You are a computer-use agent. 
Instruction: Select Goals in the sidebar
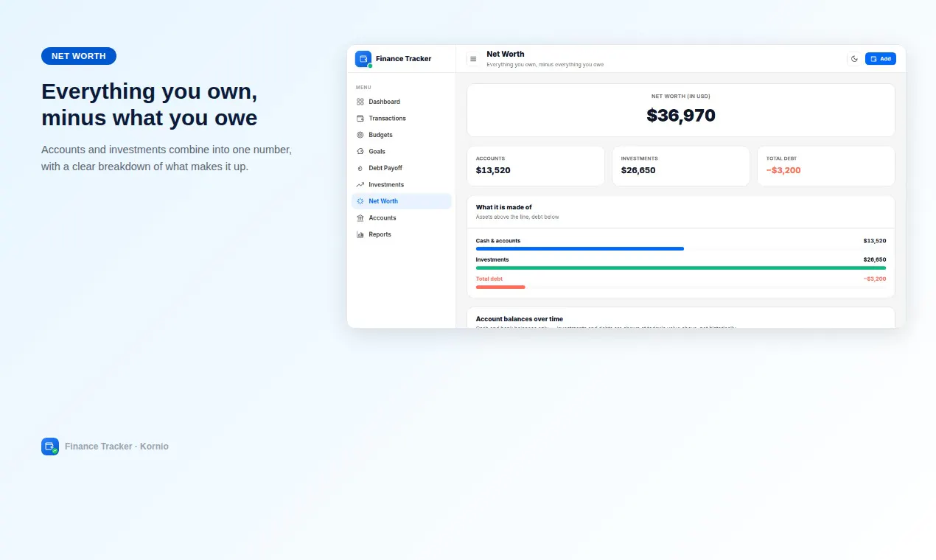pos(402,151)
